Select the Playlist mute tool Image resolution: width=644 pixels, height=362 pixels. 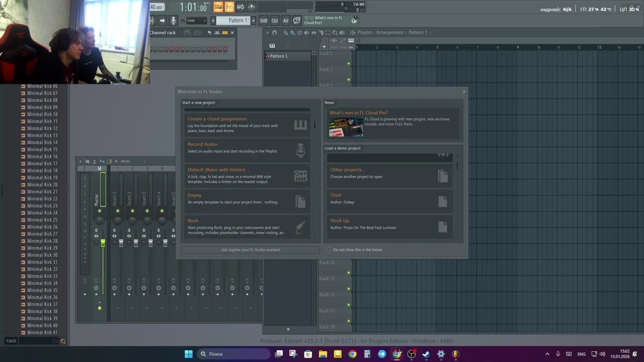point(306,33)
